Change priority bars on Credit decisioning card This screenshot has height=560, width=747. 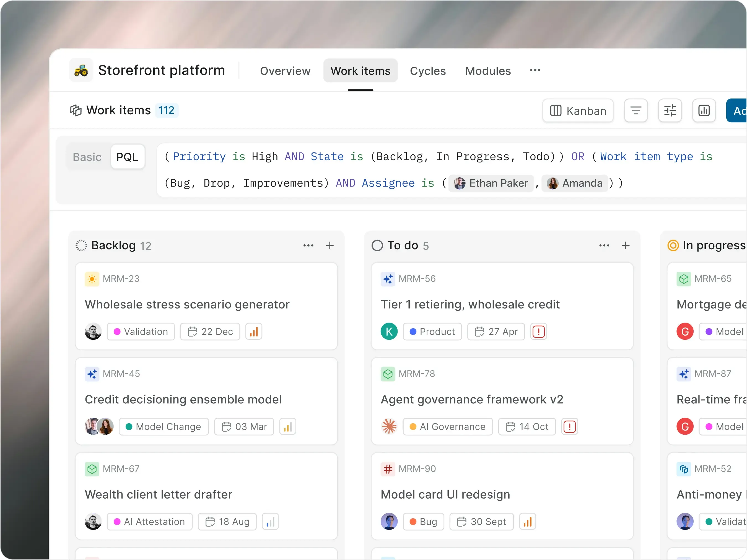coord(288,427)
